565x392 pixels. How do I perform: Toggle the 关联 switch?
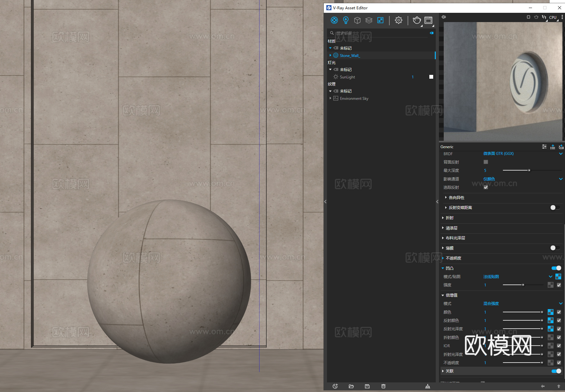(x=556, y=371)
